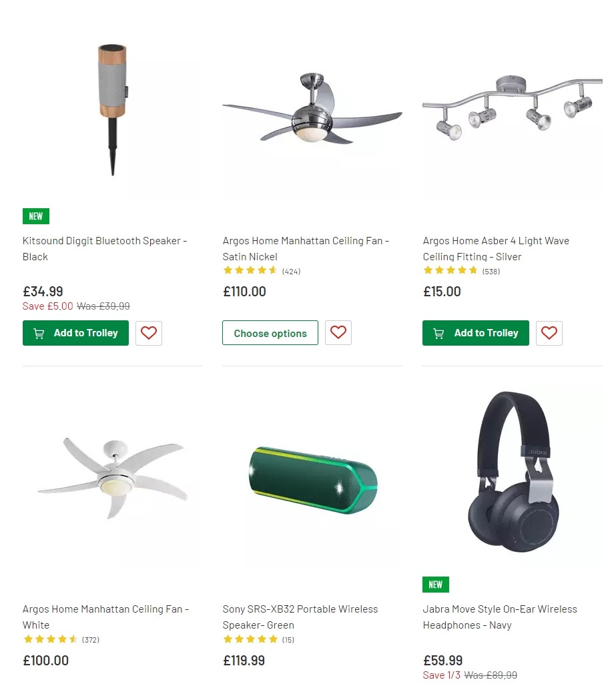Click the star rating under the Asber light fitting
Image resolution: width=616 pixels, height=684 pixels.
pos(450,271)
